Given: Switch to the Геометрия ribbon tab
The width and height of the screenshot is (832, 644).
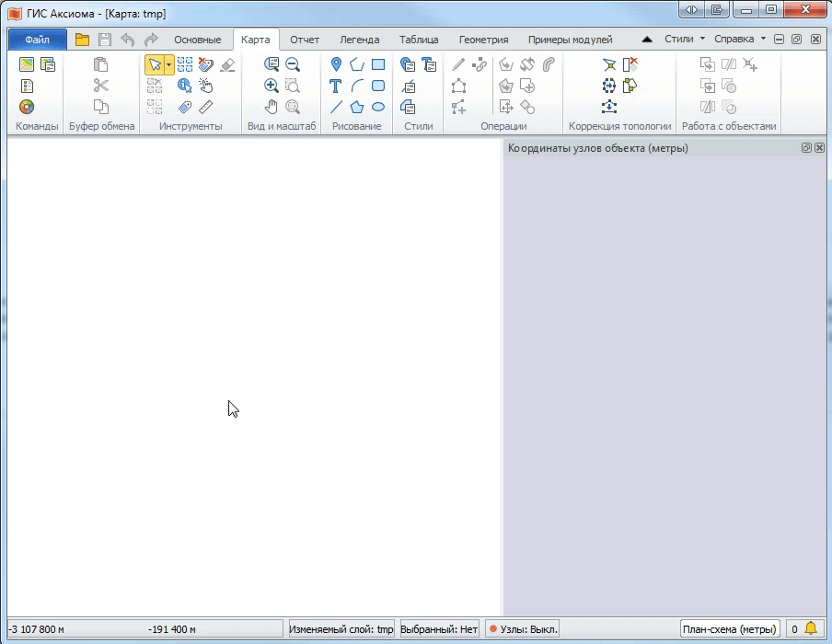Looking at the screenshot, I should pyautogui.click(x=483, y=40).
